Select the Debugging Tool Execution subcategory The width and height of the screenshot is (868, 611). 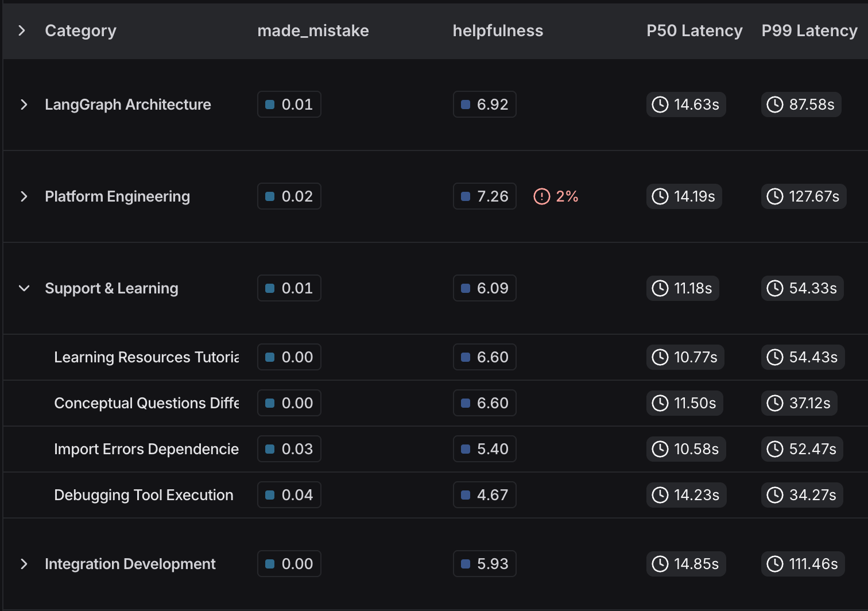(x=144, y=495)
